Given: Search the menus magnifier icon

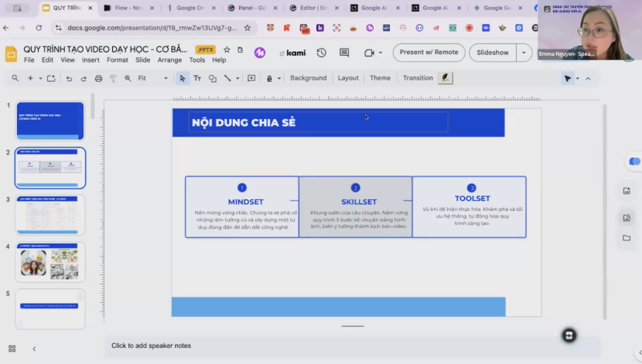Looking at the screenshot, I should tap(15, 78).
